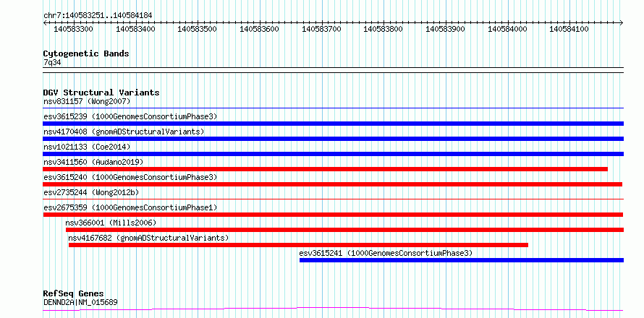The height and width of the screenshot is (318, 644).
Task: Select the esv3615241 blue variant bar
Action: pos(462,260)
